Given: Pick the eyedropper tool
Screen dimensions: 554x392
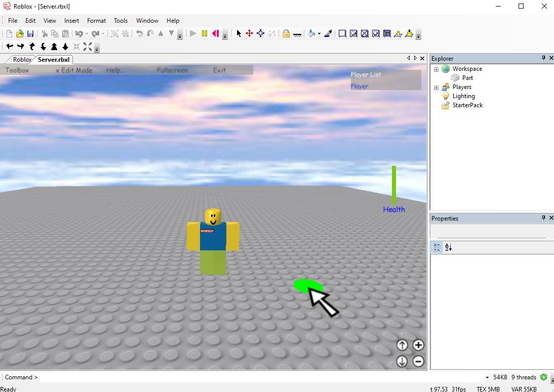Looking at the screenshot, I should (328, 33).
